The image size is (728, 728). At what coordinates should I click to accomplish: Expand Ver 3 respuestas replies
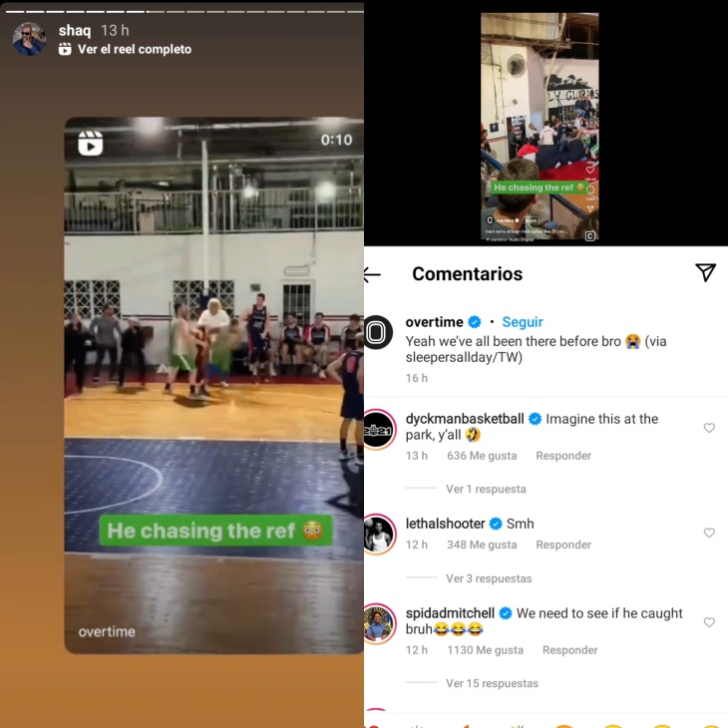tap(489, 578)
